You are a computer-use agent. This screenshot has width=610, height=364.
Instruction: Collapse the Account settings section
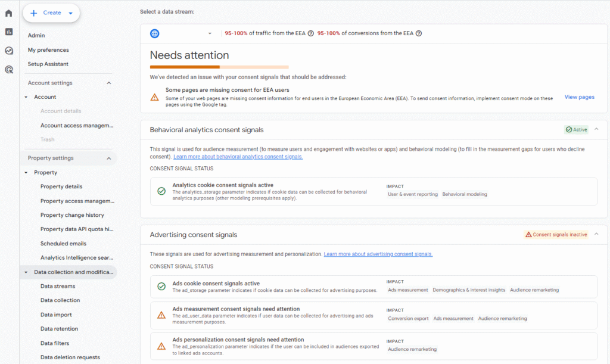coord(108,82)
